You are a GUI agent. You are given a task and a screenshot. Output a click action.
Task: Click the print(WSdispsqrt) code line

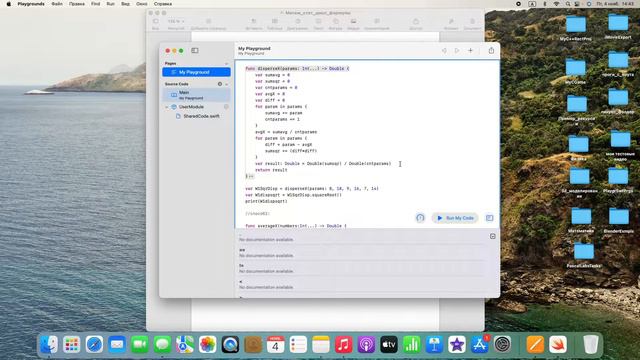click(x=266, y=201)
